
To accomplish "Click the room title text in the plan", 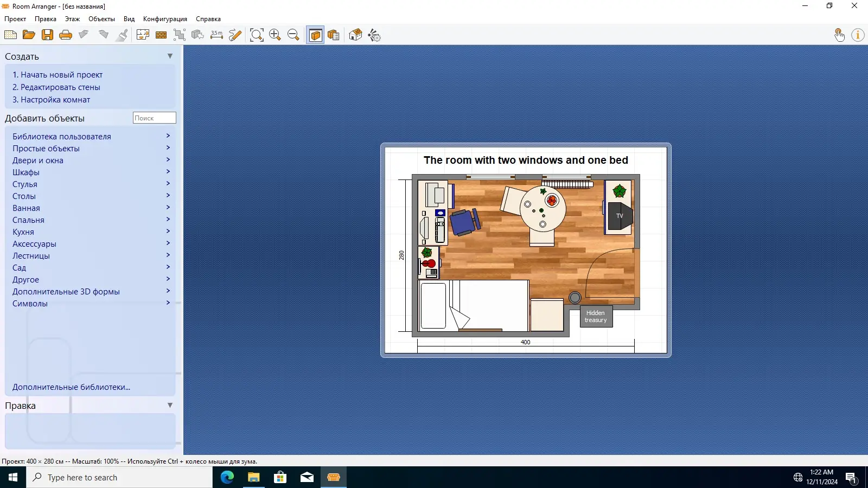I will (526, 160).
